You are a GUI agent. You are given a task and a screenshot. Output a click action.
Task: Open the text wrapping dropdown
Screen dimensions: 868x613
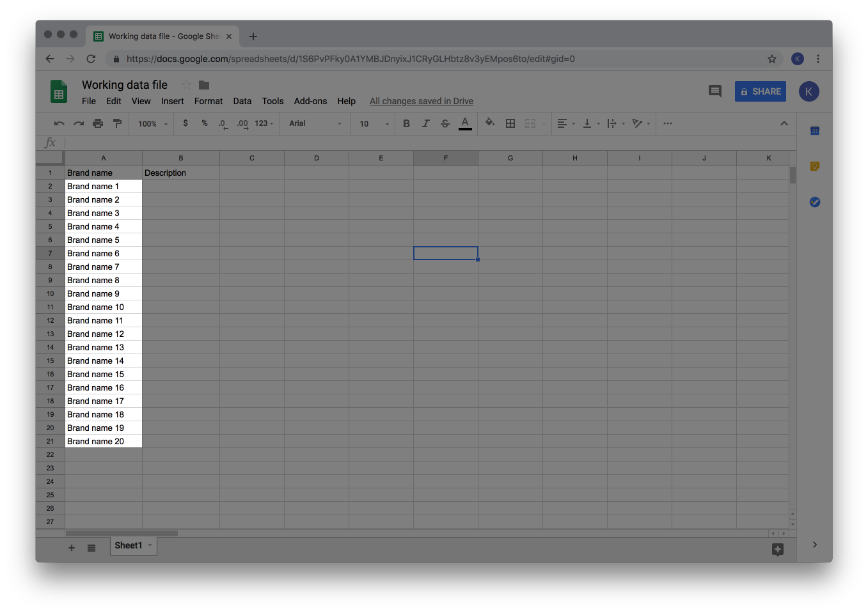pyautogui.click(x=616, y=123)
